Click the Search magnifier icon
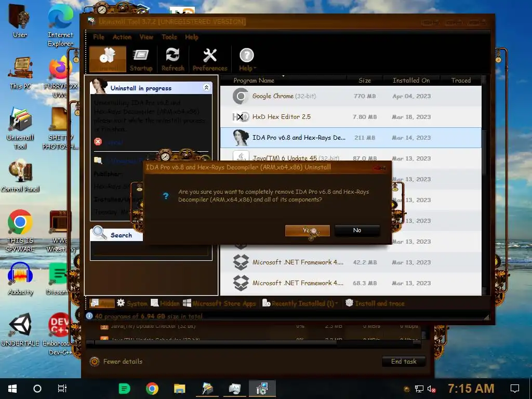Image resolution: width=532 pixels, height=399 pixels. [x=99, y=233]
